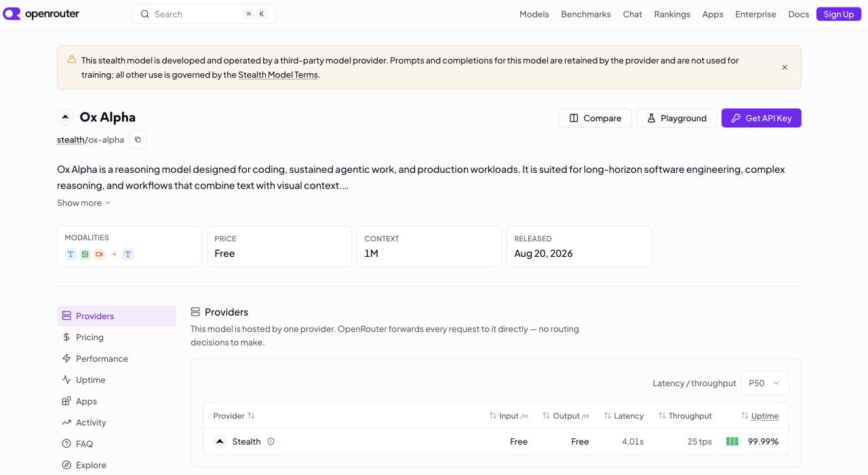Select the FAQ sidebar tab

[117, 444]
